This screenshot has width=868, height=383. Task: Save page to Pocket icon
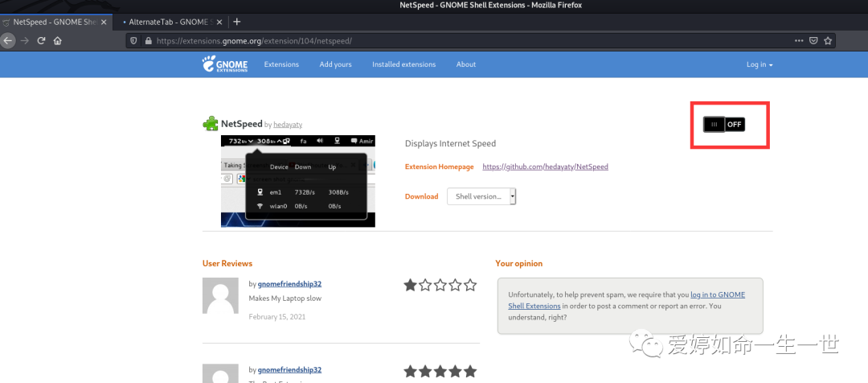point(813,40)
